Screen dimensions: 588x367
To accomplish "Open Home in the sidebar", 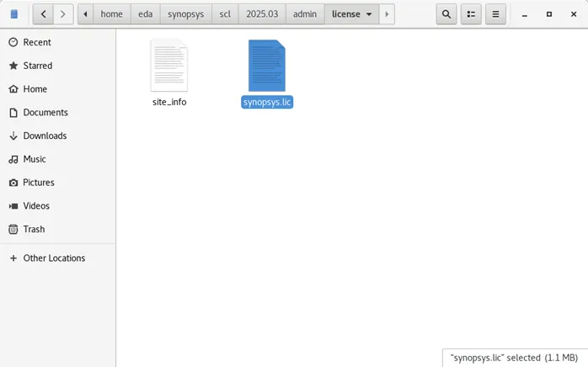I will coord(58,89).
